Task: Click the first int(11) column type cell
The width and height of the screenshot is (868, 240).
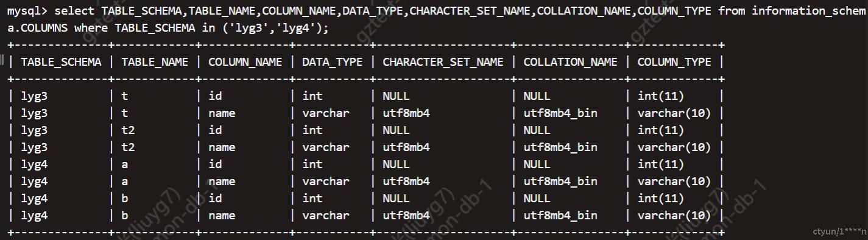Action: (661, 96)
